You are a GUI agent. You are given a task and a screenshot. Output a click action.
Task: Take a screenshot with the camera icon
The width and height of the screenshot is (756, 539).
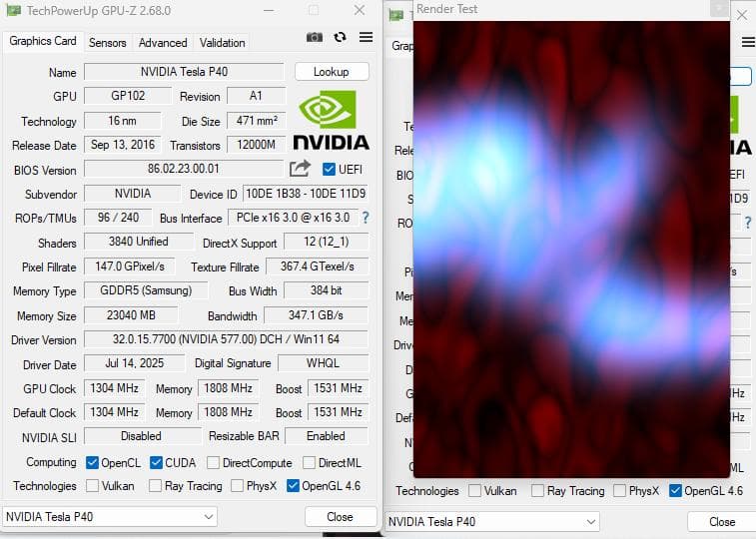tap(315, 37)
